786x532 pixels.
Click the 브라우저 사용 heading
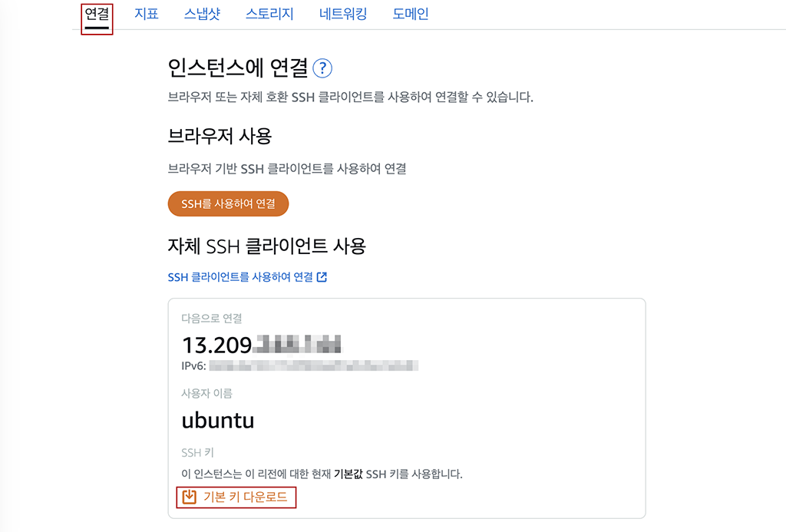[x=220, y=137]
